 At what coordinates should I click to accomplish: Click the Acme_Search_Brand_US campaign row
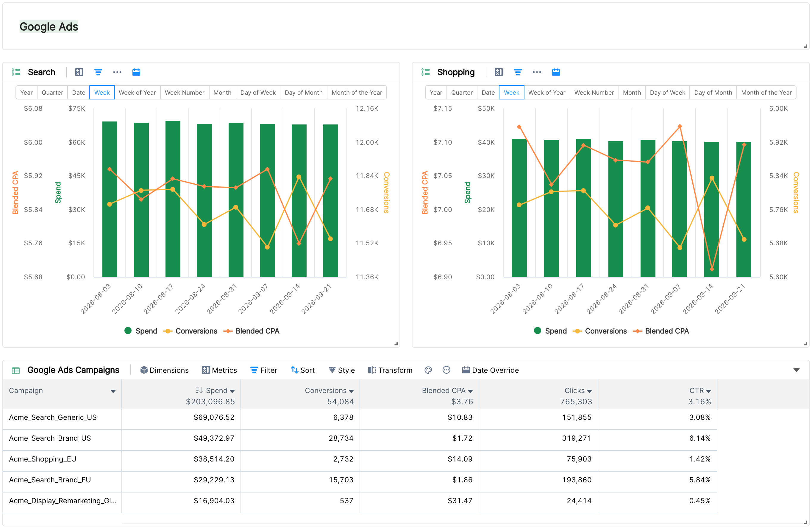point(360,438)
